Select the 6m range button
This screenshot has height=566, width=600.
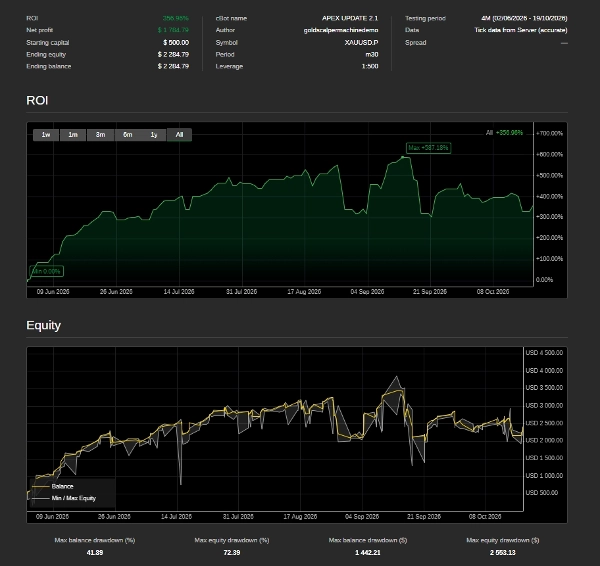127,135
